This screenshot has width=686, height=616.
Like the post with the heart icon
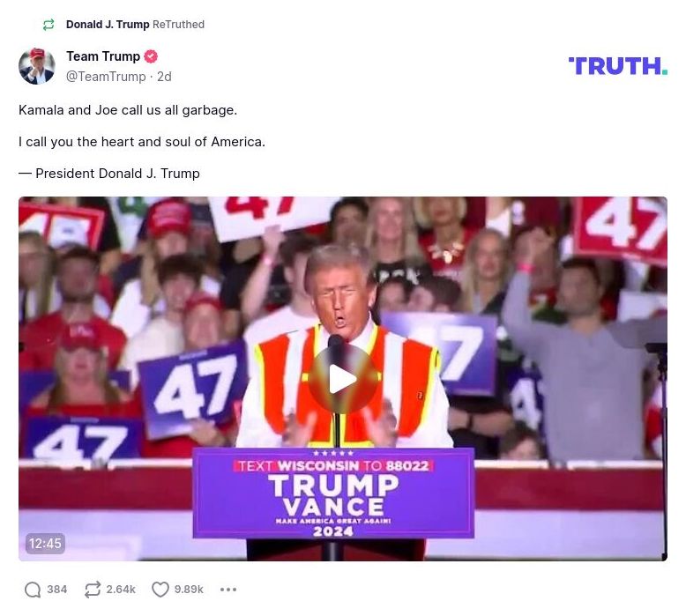tap(160, 590)
